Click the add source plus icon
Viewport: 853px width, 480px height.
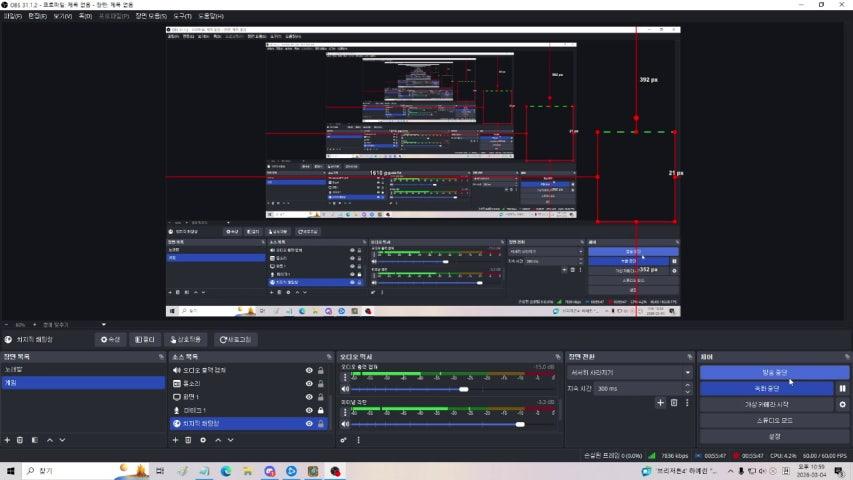(175, 439)
